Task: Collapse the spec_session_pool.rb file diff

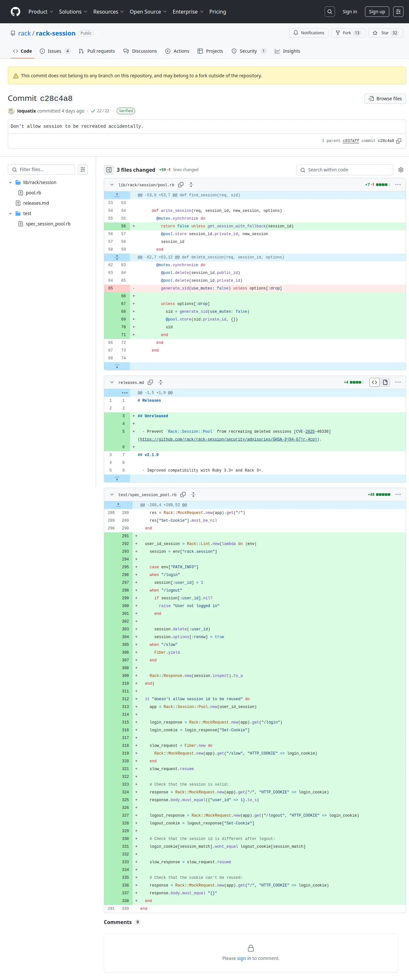Action: coord(112,495)
